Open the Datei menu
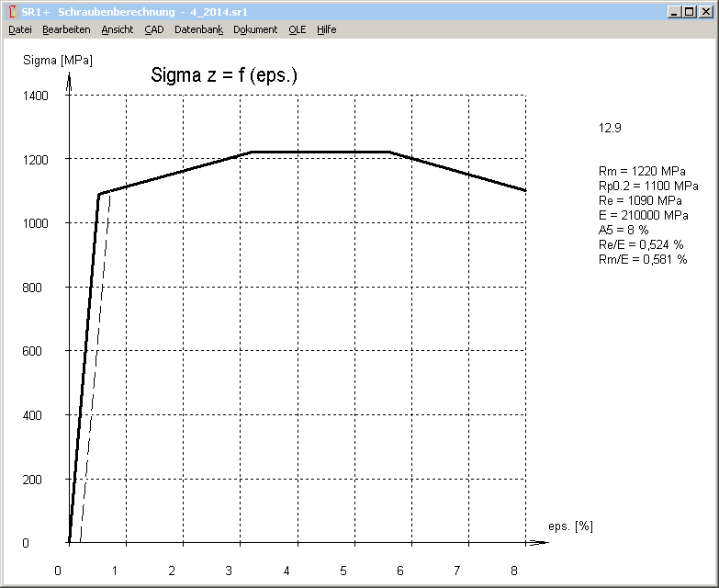719x588 pixels. pos(20,29)
